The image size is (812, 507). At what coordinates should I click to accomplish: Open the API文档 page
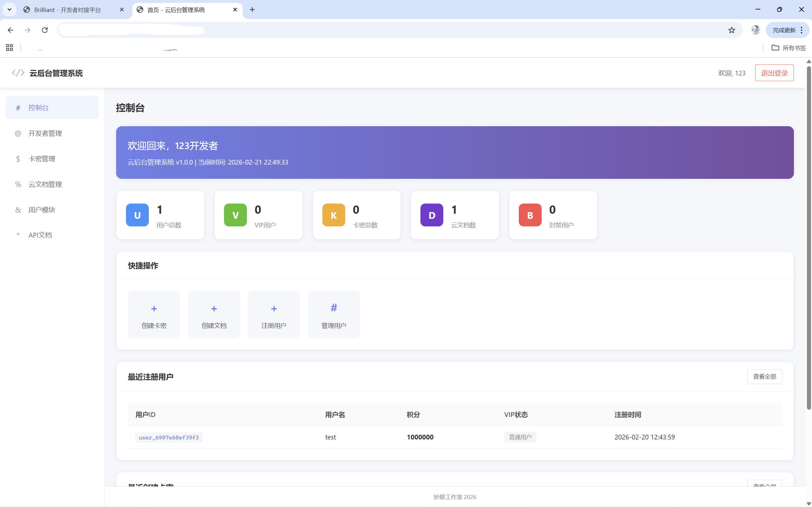(x=40, y=235)
